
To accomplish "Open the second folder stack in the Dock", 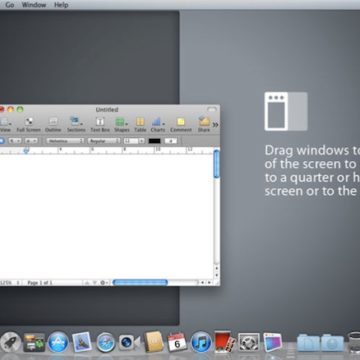I will pos(332,342).
